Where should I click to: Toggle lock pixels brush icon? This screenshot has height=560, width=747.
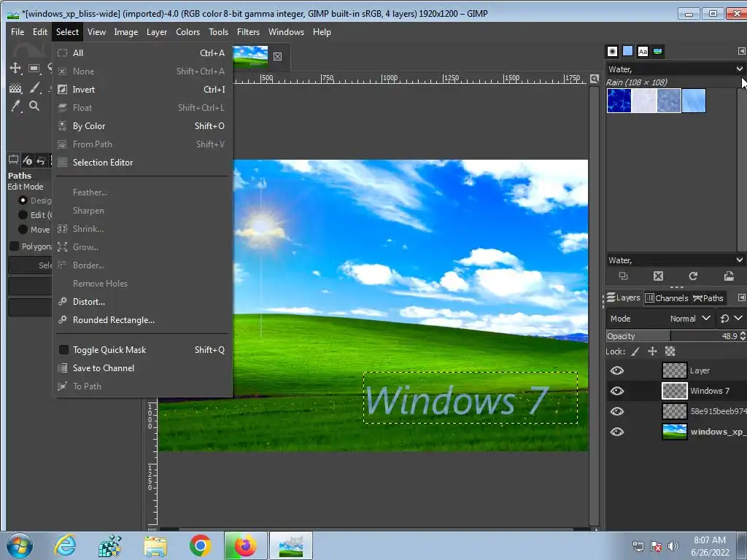click(x=635, y=351)
